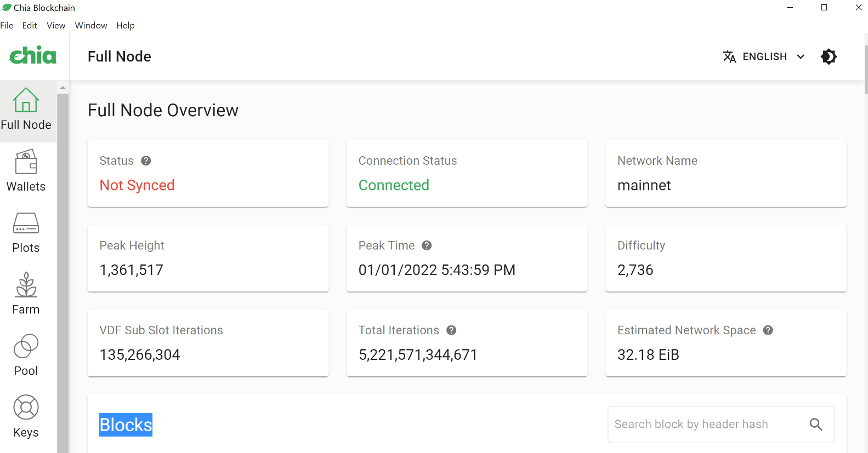868x453 pixels.
Task: Open the ENGLISH language dropdown
Action: click(x=764, y=56)
